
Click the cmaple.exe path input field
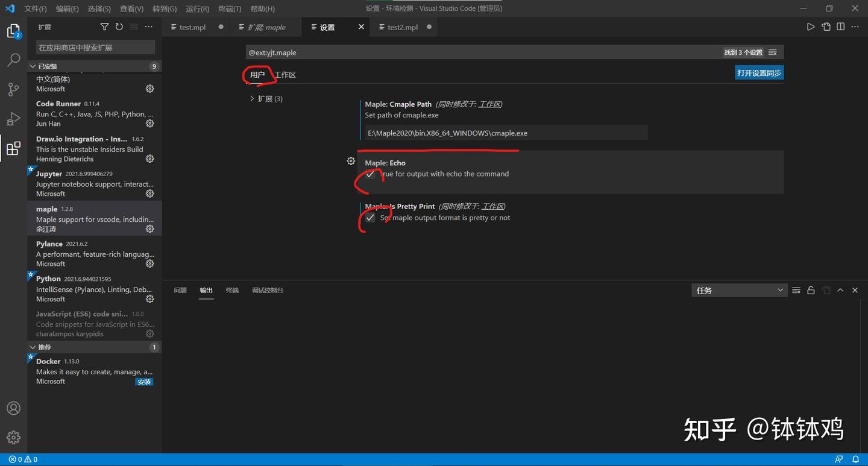coord(506,133)
